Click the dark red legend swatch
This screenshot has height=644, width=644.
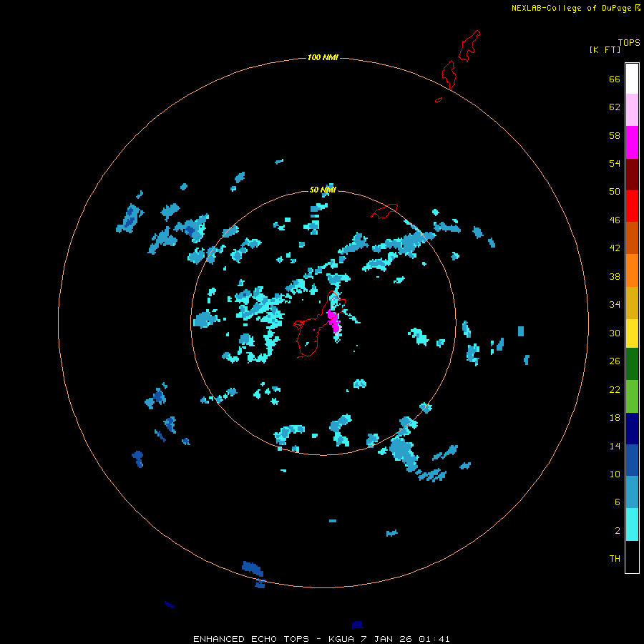point(632,175)
